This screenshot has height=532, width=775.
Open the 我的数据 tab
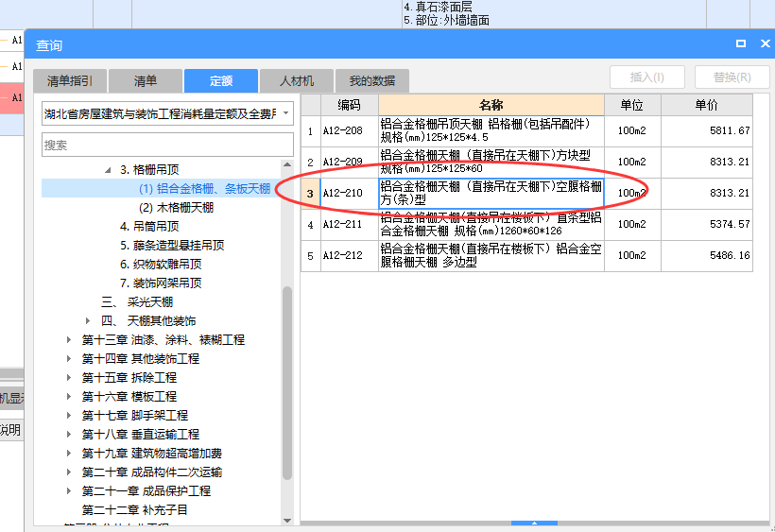(x=372, y=81)
